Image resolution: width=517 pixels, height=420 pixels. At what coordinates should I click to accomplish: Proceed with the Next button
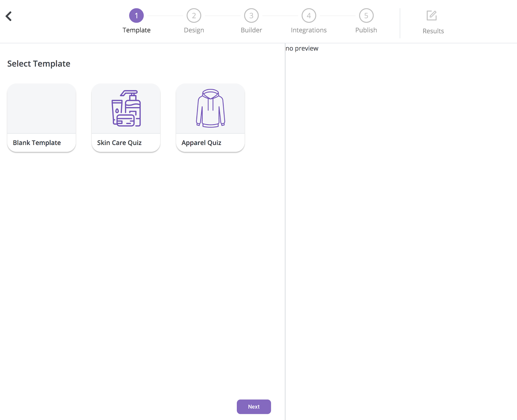(x=254, y=407)
